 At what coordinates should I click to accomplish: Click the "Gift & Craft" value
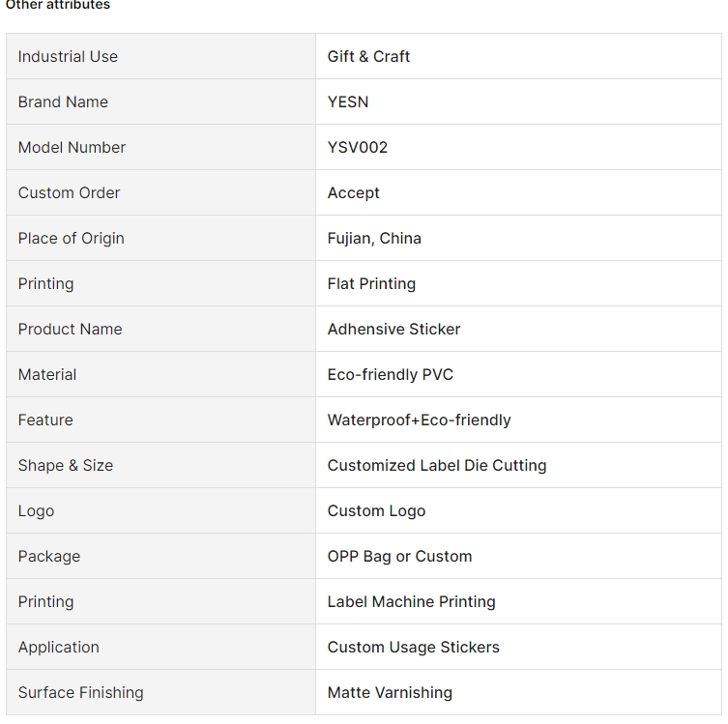(x=368, y=56)
